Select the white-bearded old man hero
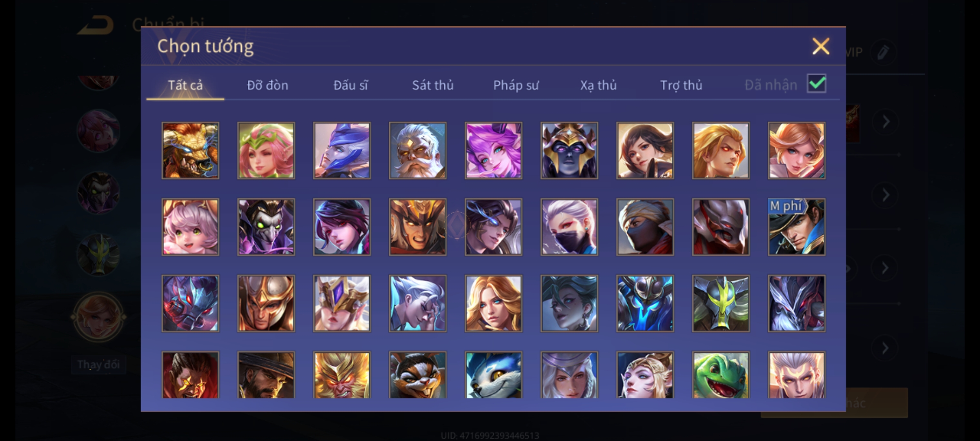This screenshot has width=980, height=441. (x=417, y=151)
